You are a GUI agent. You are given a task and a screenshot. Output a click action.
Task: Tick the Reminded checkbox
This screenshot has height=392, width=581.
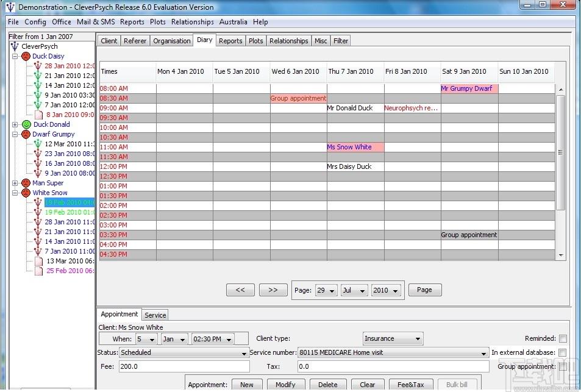pos(563,338)
